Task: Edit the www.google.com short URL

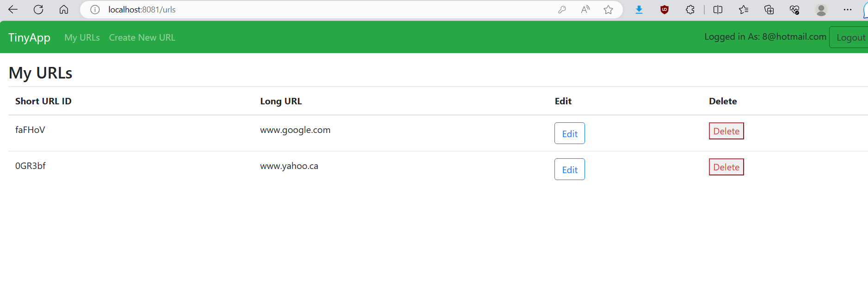Action: coord(569,133)
